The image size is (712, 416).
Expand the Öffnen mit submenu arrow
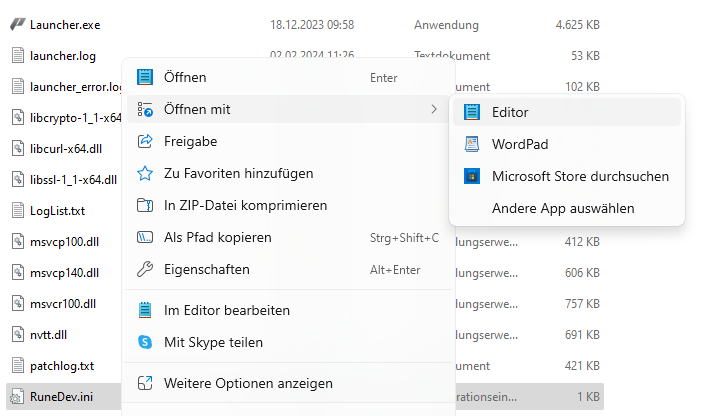[433, 109]
